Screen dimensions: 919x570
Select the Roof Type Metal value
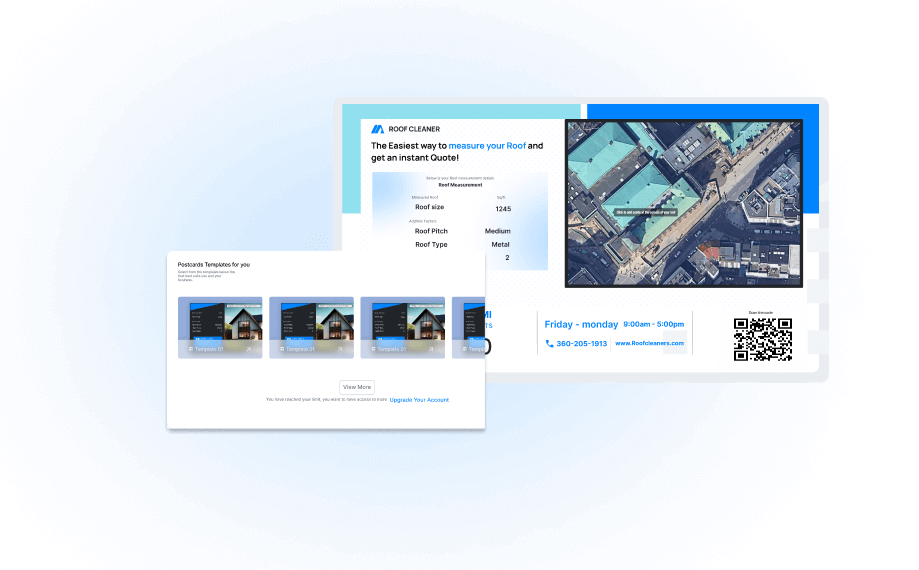click(500, 244)
